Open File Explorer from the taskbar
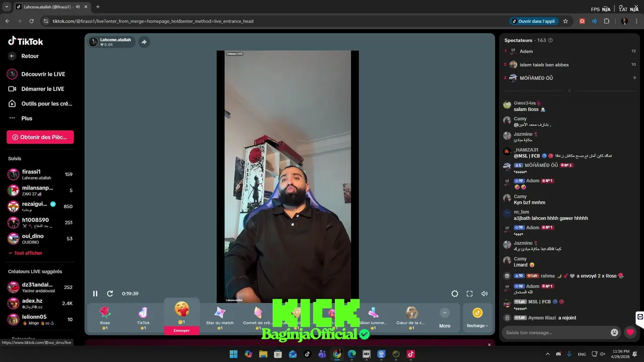The width and height of the screenshot is (644, 362). [x=263, y=354]
